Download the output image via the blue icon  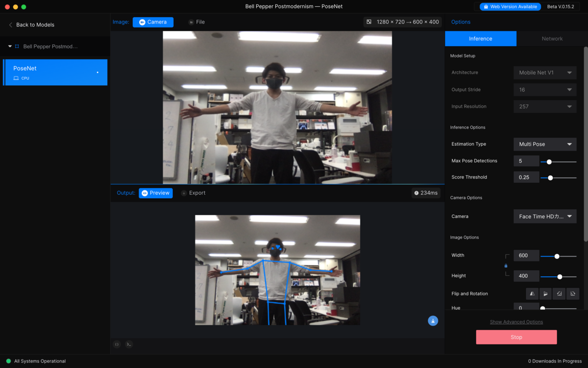point(433,320)
